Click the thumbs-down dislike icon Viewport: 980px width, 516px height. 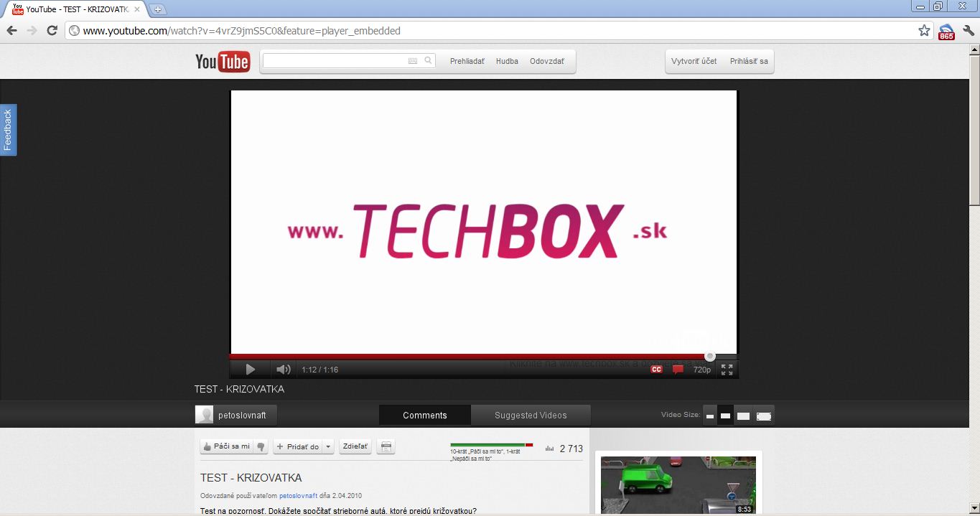(261, 446)
